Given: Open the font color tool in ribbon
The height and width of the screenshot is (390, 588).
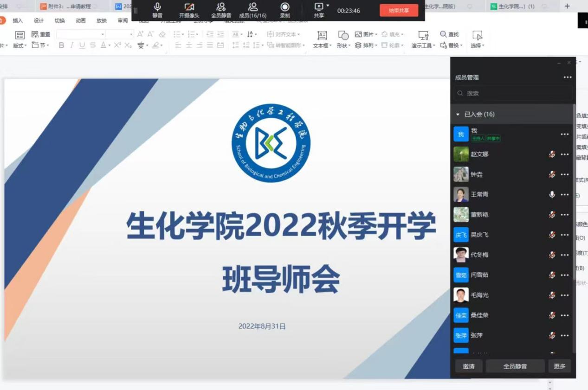Looking at the screenshot, I should coord(103,45).
